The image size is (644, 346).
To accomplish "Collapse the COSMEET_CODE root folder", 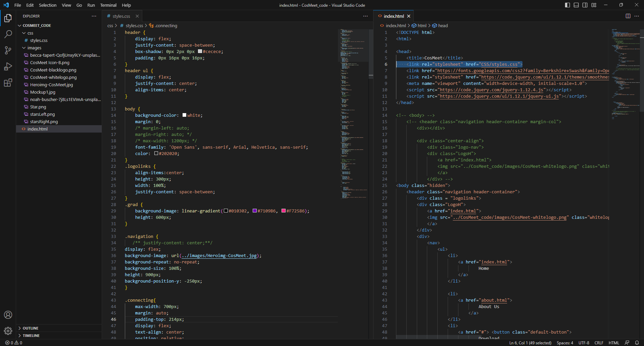I will (x=59, y=26).
